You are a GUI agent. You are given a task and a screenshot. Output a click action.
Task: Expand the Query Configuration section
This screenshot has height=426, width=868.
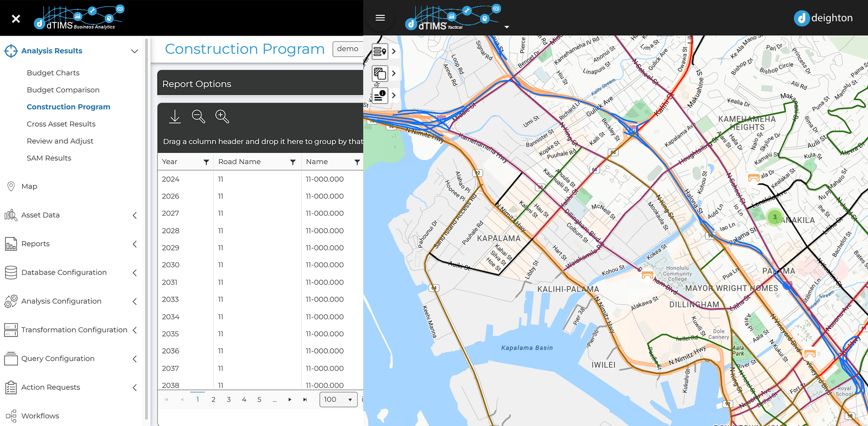(x=134, y=359)
